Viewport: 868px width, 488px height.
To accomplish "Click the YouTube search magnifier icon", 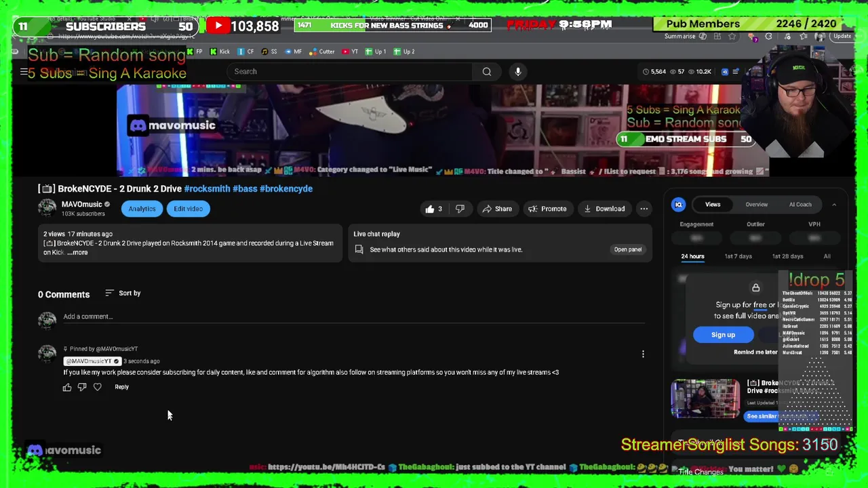I will (x=487, y=71).
